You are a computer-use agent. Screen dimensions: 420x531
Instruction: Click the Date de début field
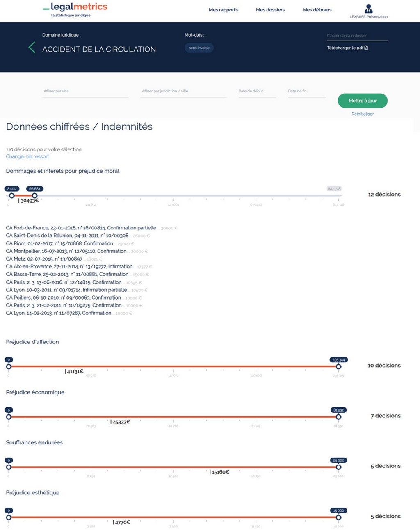coord(257,91)
